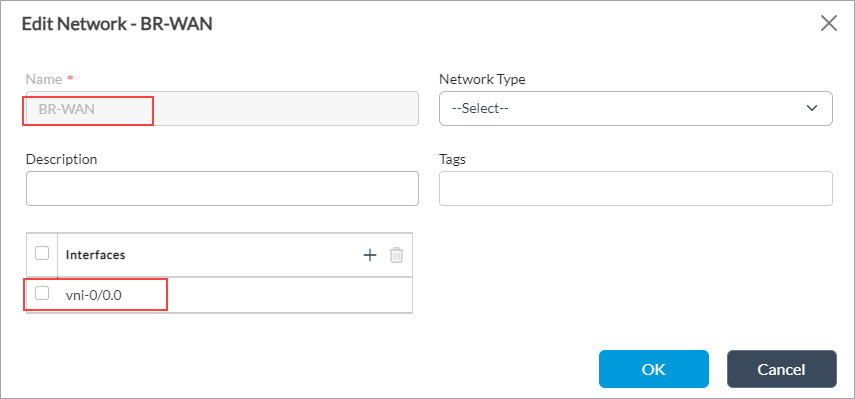Click the trash icon to delete interfaces
The width and height of the screenshot is (855, 399).
[396, 255]
